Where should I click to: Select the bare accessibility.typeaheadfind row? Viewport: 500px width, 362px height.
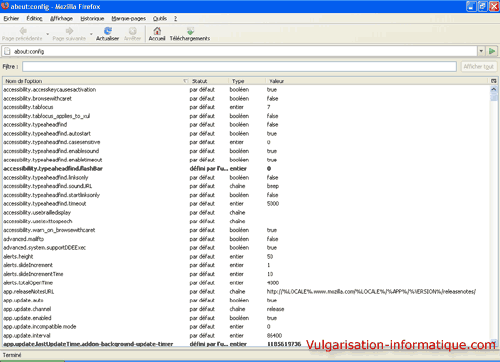tap(246, 124)
